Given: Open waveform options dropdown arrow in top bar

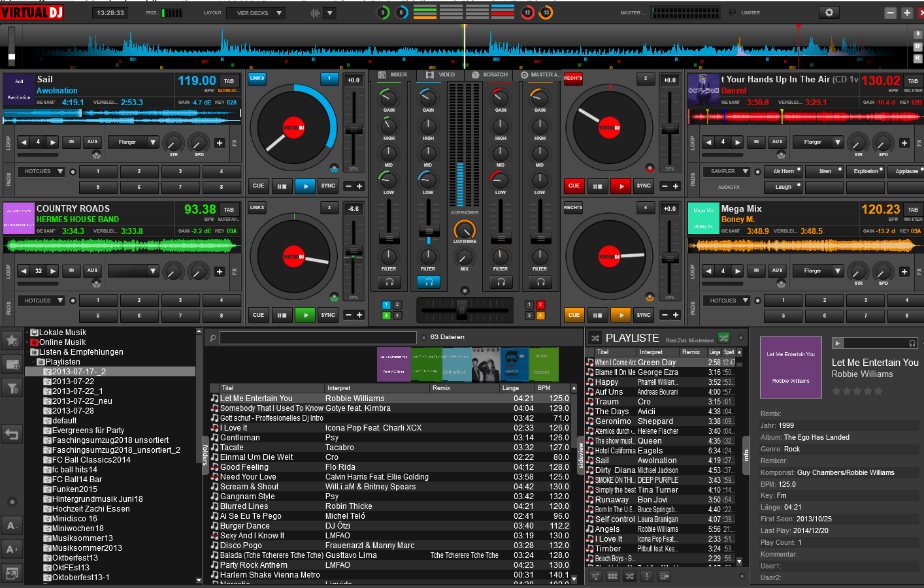Looking at the screenshot, I should pyautogui.click(x=330, y=13).
